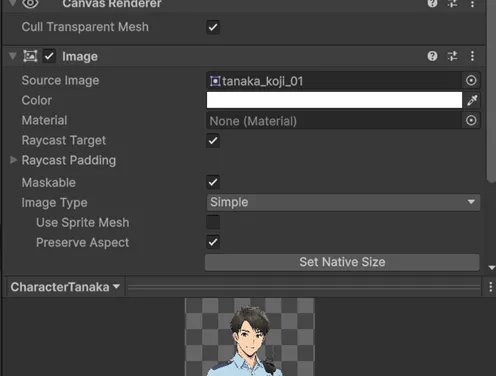
Task: Disable the Image component checkbox
Action: tap(49, 56)
